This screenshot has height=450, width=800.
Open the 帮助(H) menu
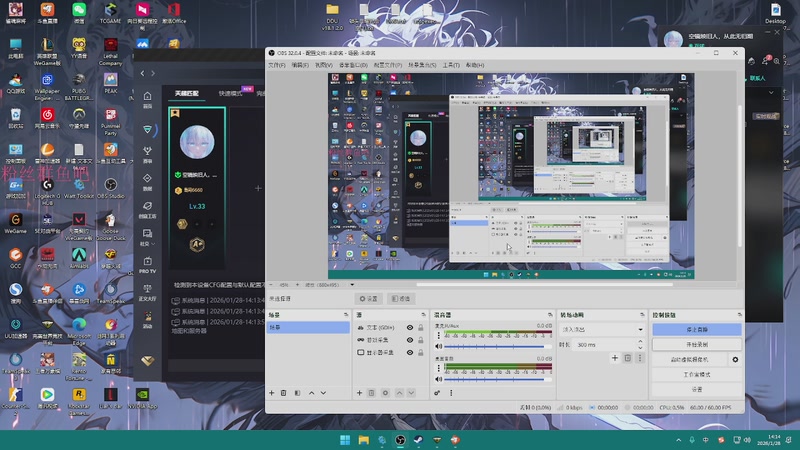(474, 65)
